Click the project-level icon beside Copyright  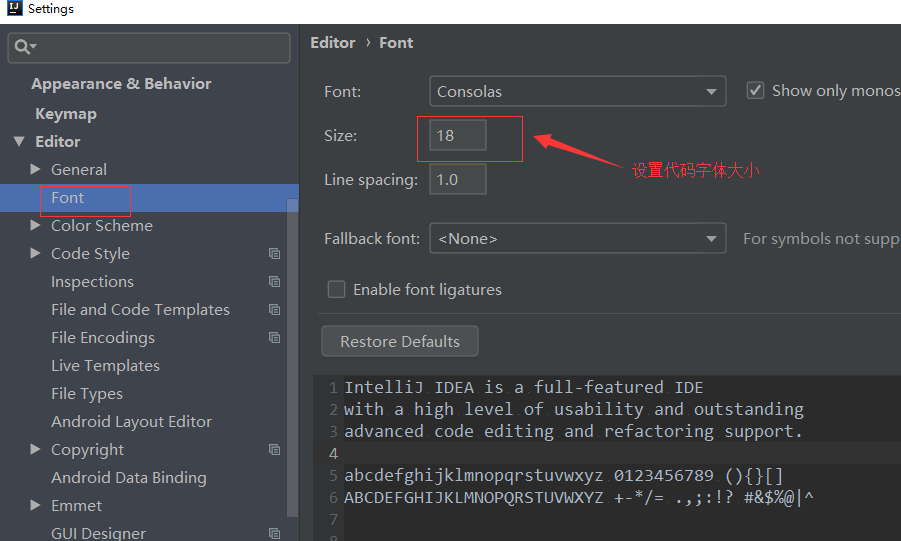[274, 450]
